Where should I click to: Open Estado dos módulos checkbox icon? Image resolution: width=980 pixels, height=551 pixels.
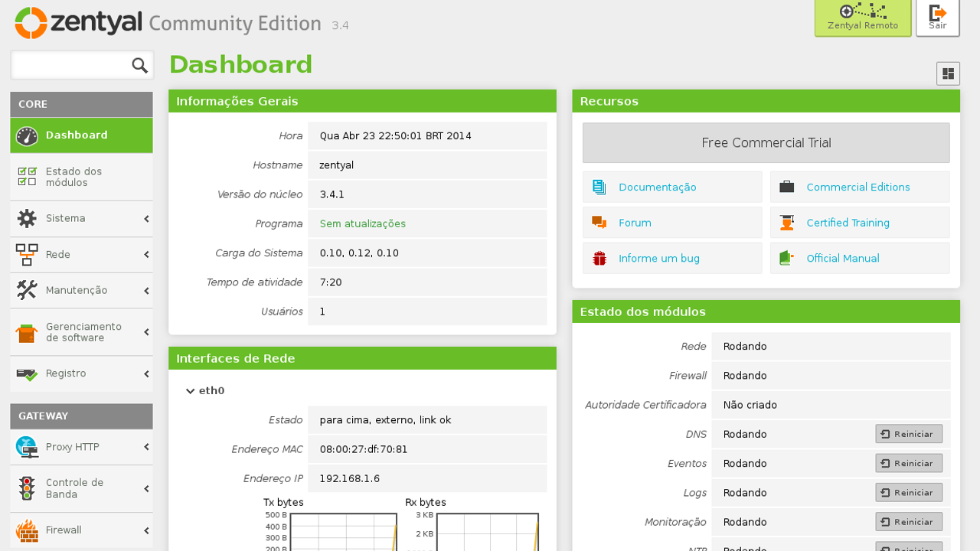[27, 177]
